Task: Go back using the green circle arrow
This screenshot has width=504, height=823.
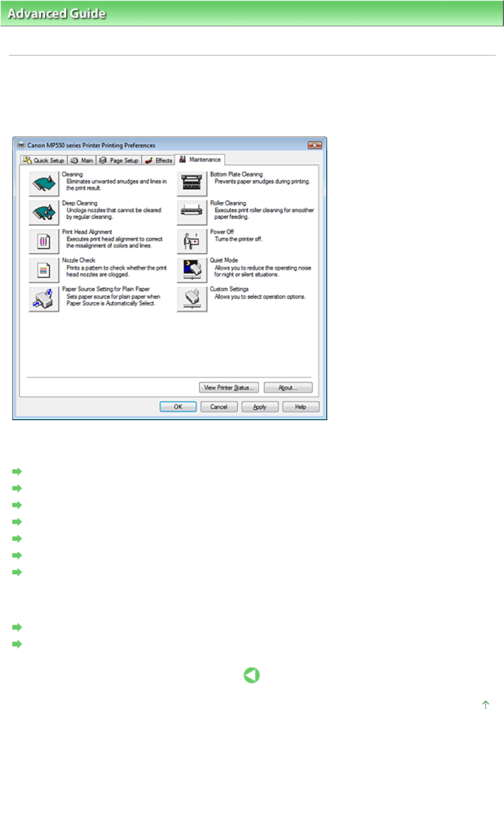Action: pos(252,675)
